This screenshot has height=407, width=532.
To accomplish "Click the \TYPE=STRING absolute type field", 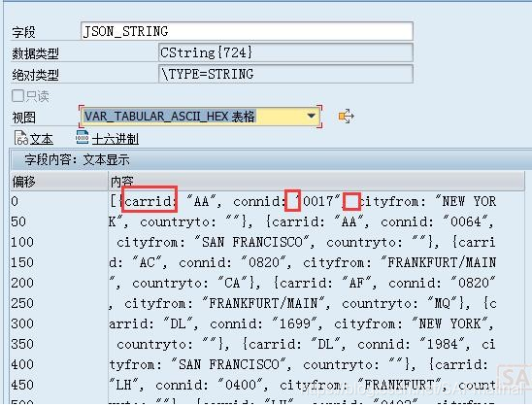I will point(285,74).
